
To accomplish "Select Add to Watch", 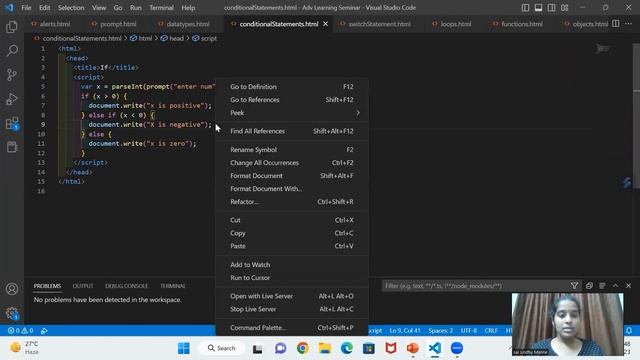I will tap(292, 264).
